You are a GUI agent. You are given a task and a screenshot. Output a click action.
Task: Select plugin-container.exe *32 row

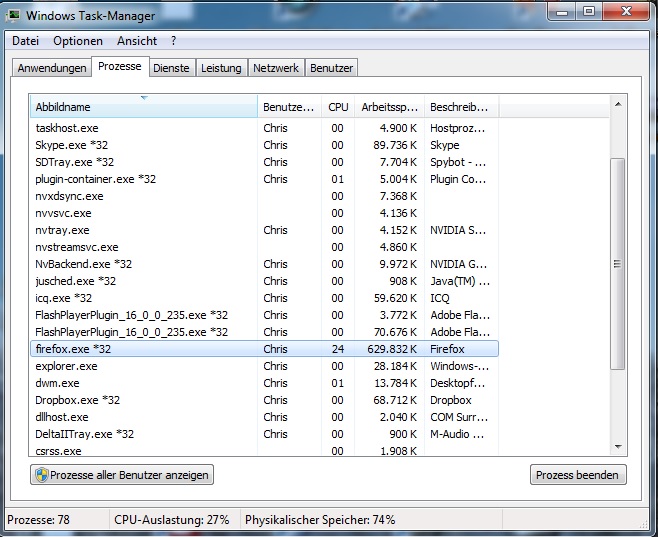(264, 179)
